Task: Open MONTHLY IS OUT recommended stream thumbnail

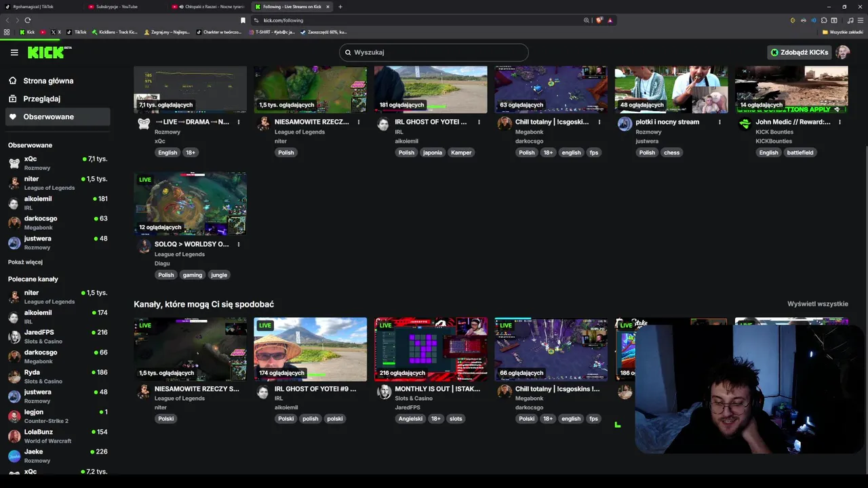Action: point(431,349)
